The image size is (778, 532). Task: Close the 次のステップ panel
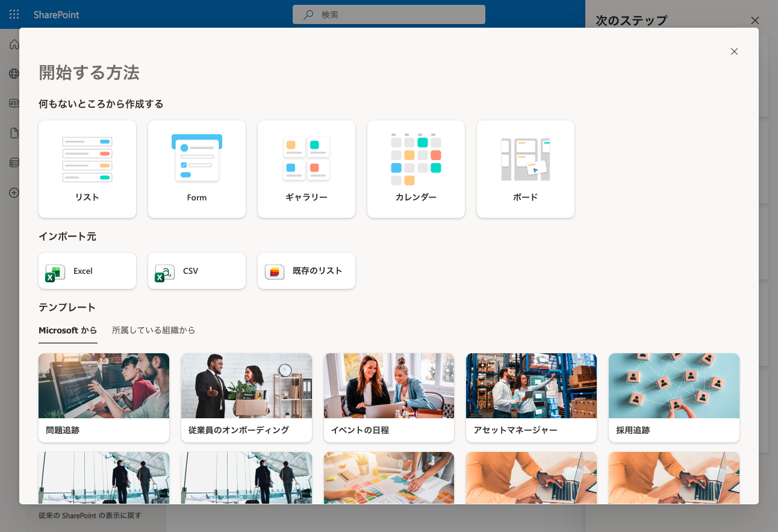click(x=755, y=20)
